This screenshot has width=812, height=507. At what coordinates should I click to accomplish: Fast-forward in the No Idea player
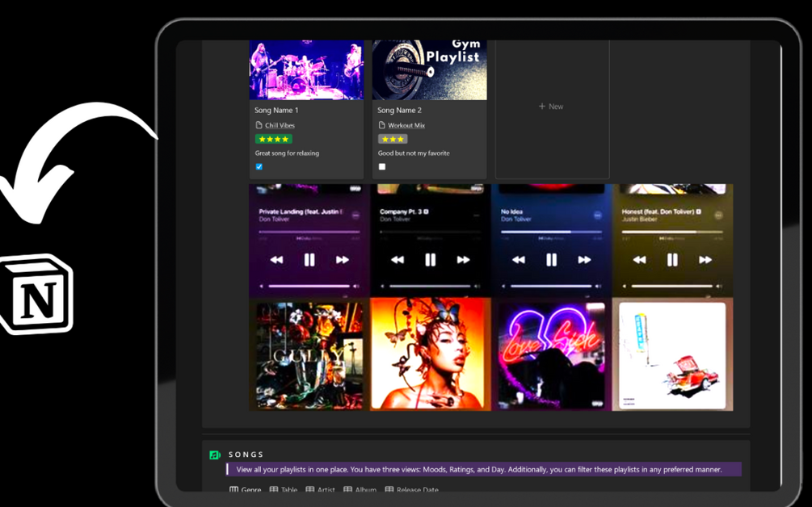pos(584,260)
